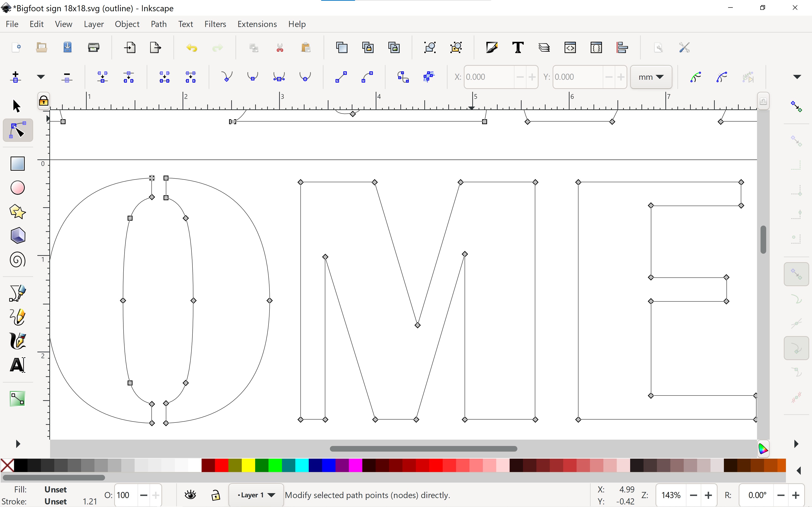Open the Text and Font dialog
The width and height of the screenshot is (812, 507).
tap(518, 48)
